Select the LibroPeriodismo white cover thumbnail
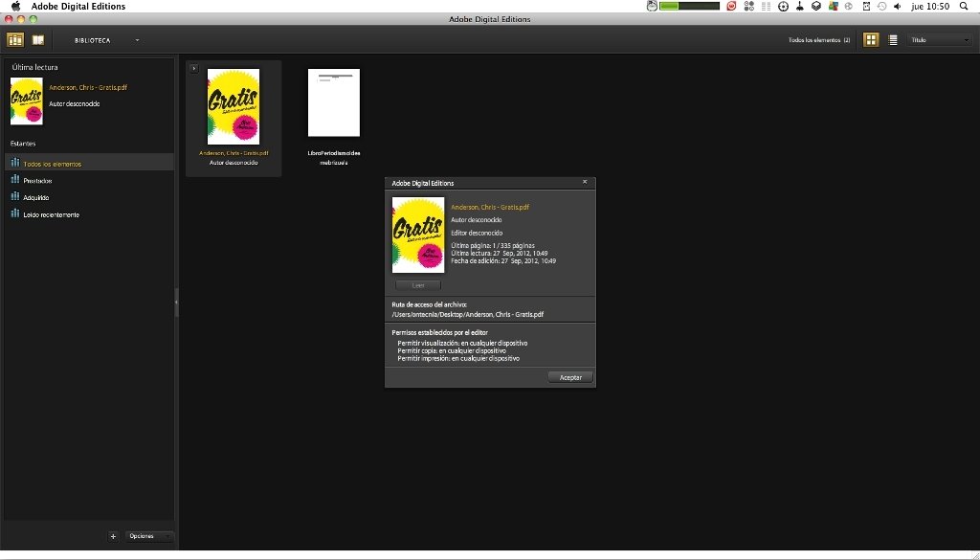The image size is (980, 560). tap(334, 103)
